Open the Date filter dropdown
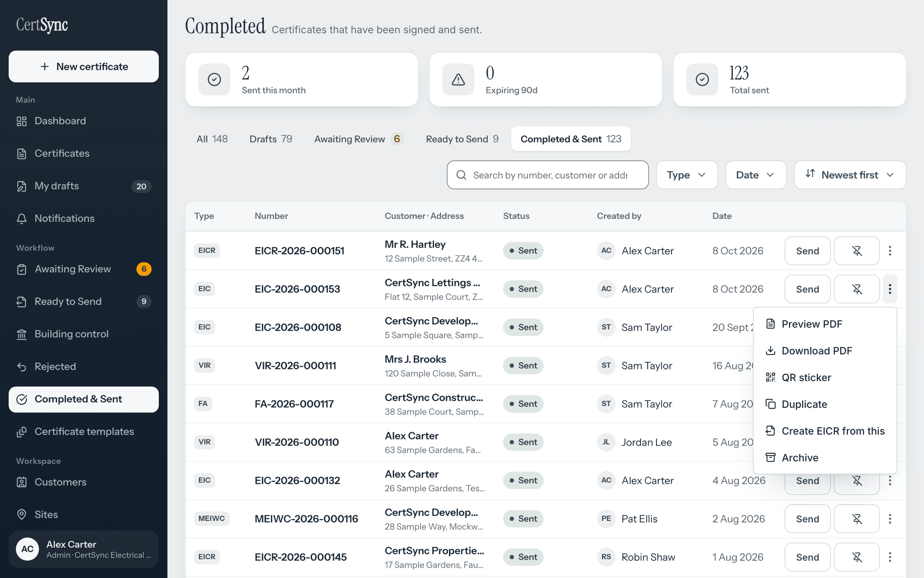Viewport: 924px width, 578px height. [756, 175]
